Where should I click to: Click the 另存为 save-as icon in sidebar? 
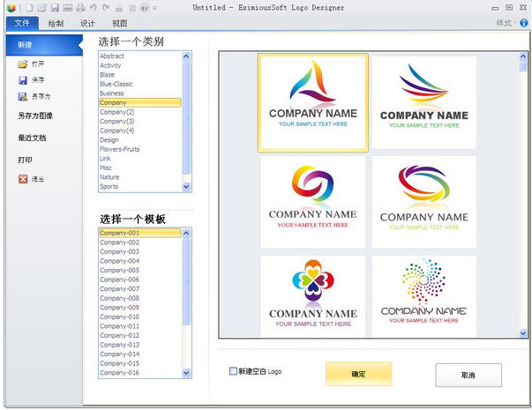[x=23, y=97]
